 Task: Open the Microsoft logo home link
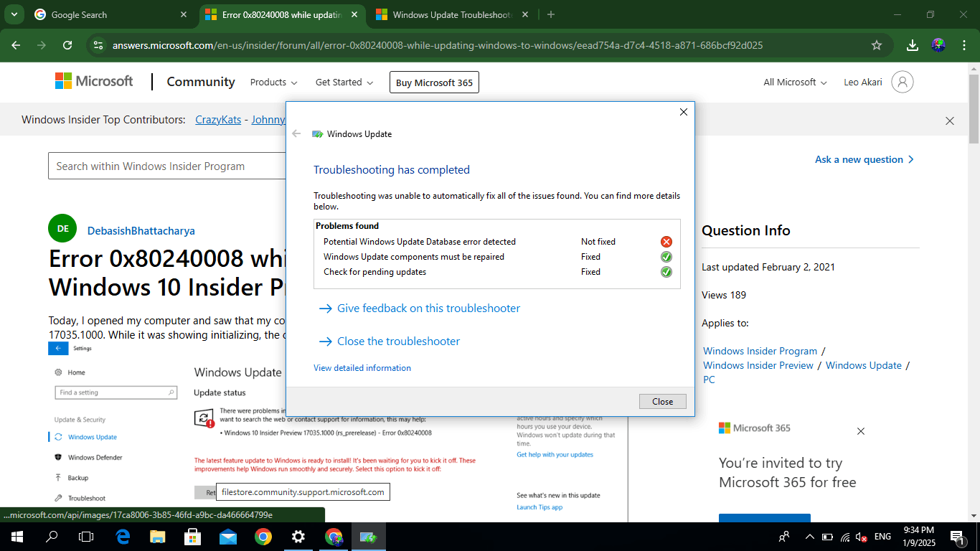tap(94, 82)
